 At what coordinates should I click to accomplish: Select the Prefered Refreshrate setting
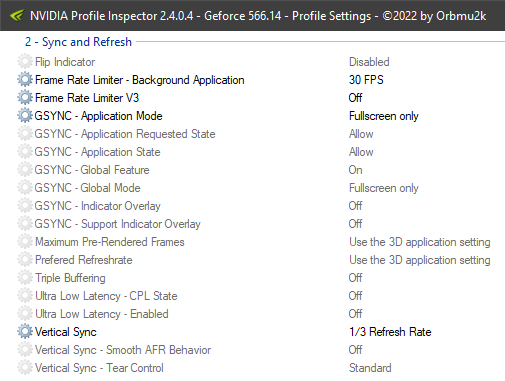tap(84, 260)
